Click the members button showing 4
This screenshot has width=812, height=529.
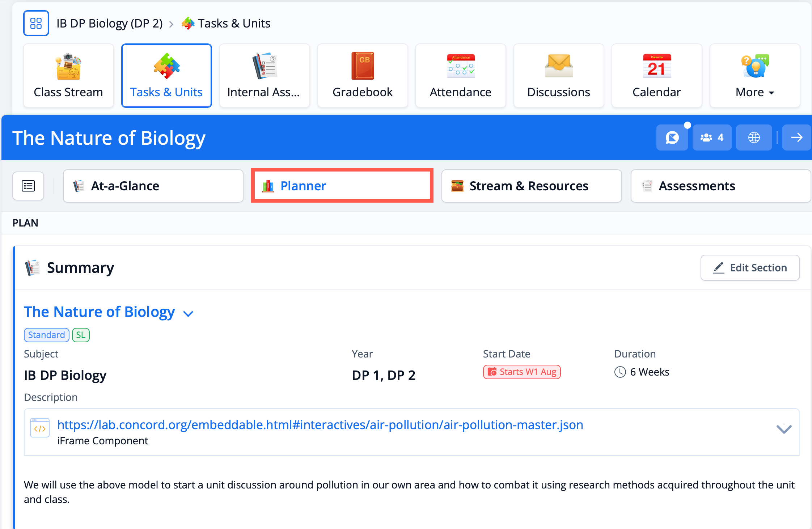(x=712, y=137)
